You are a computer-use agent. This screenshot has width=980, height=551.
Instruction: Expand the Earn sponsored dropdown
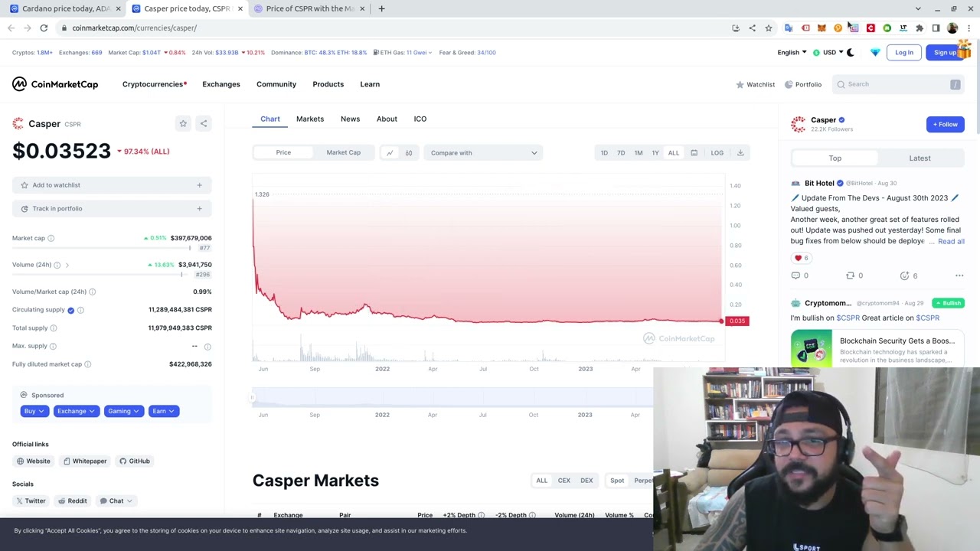pyautogui.click(x=163, y=411)
